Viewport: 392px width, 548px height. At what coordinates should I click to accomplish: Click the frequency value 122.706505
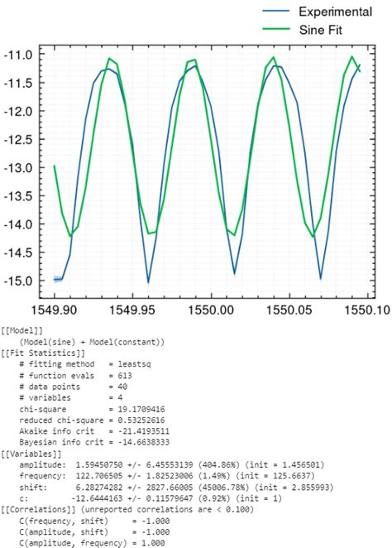pos(99,476)
